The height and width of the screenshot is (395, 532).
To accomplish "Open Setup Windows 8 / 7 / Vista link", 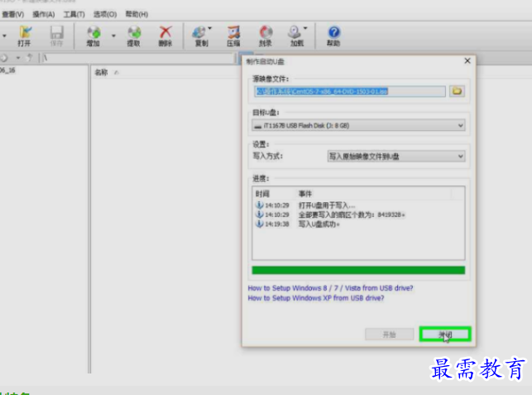I will click(x=330, y=288).
